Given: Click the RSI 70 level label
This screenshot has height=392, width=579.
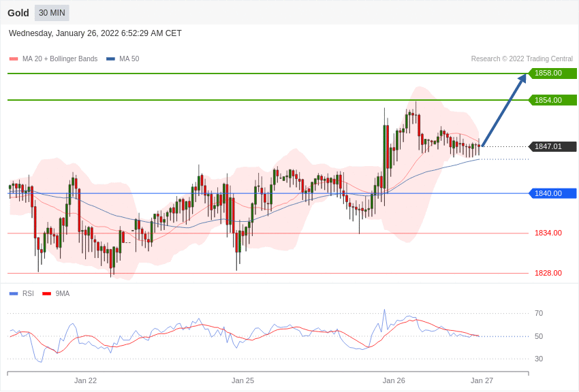Looking at the screenshot, I should 539,314.
